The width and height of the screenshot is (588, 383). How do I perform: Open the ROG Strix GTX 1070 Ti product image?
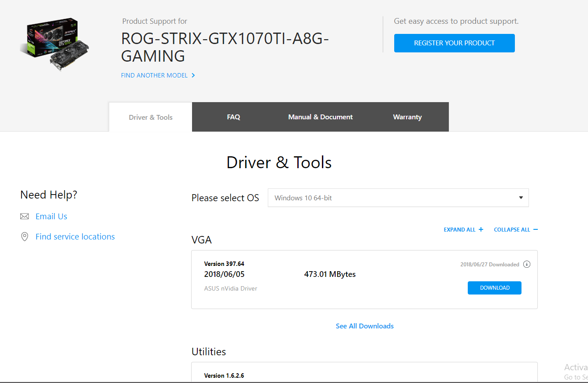tap(55, 44)
